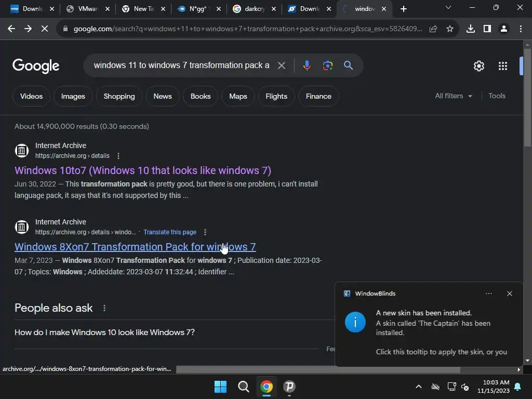Filter results by Books
This screenshot has width=532, height=399.
pos(201,96)
